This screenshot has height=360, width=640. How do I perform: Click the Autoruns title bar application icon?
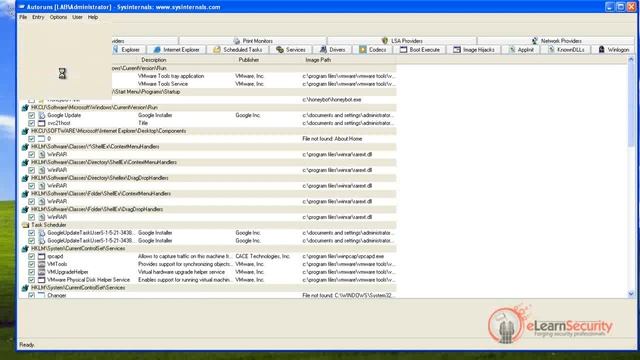[22, 7]
